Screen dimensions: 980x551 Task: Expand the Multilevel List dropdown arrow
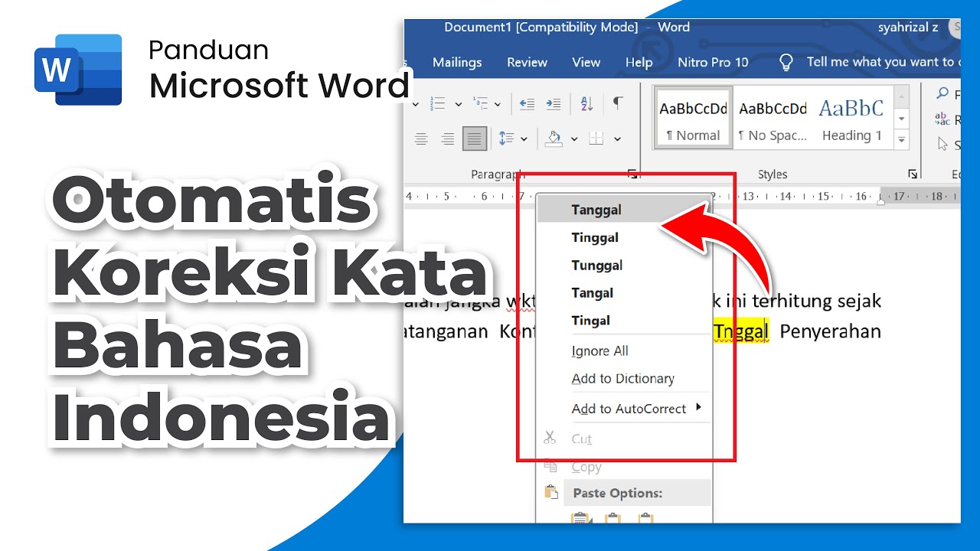coord(498,104)
